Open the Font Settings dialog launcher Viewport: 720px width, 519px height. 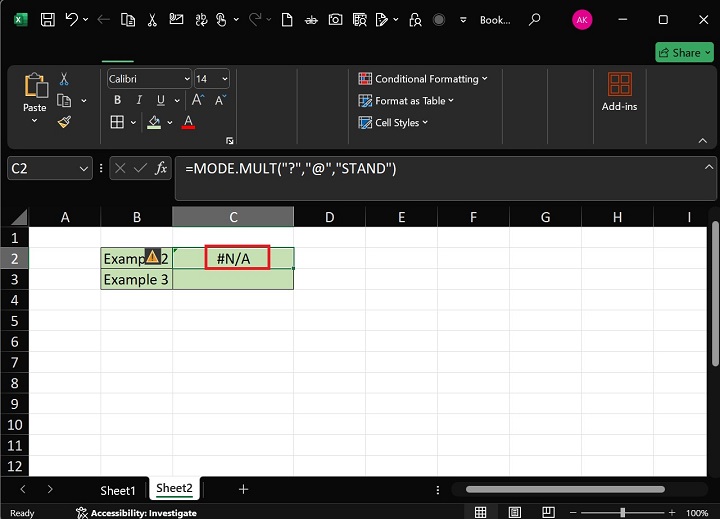tap(230, 141)
